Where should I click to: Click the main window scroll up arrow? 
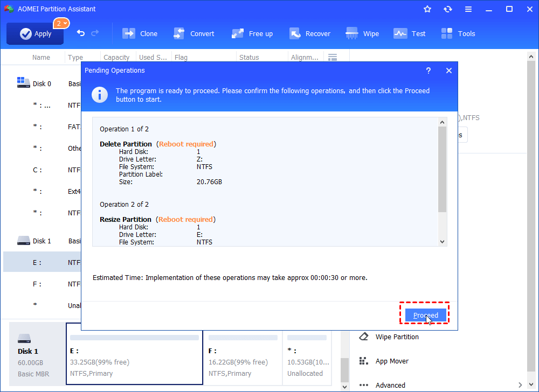click(531, 57)
